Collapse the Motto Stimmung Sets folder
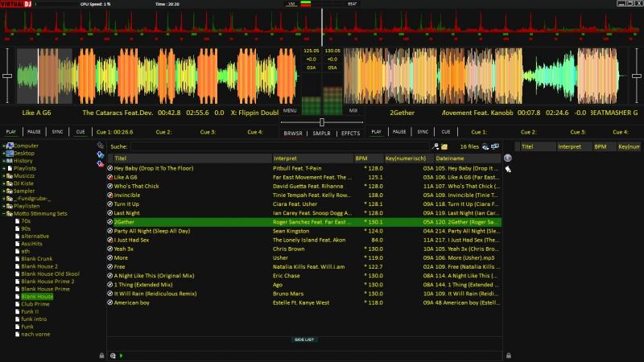 click(x=4, y=214)
